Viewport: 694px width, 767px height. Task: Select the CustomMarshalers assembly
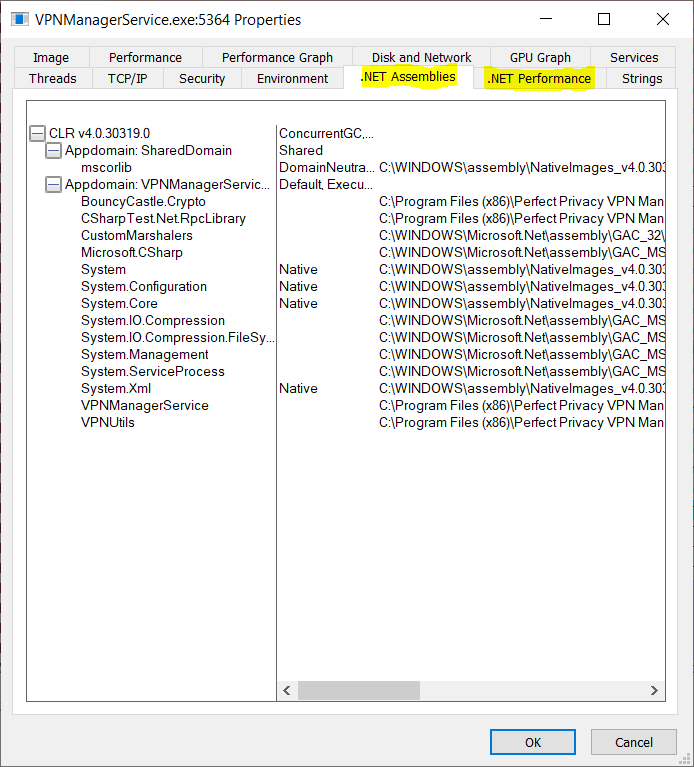click(x=137, y=235)
